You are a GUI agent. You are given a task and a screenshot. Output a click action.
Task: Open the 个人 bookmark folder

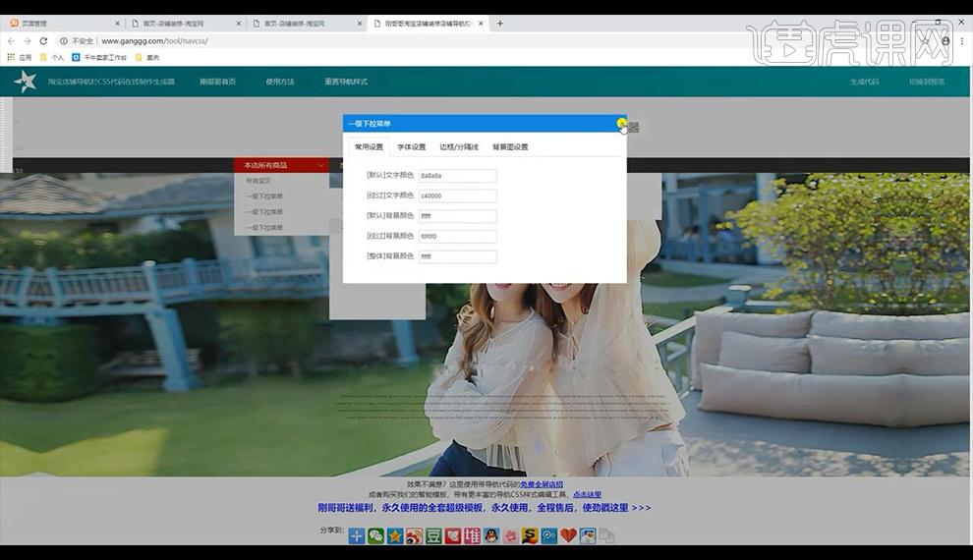[x=51, y=57]
